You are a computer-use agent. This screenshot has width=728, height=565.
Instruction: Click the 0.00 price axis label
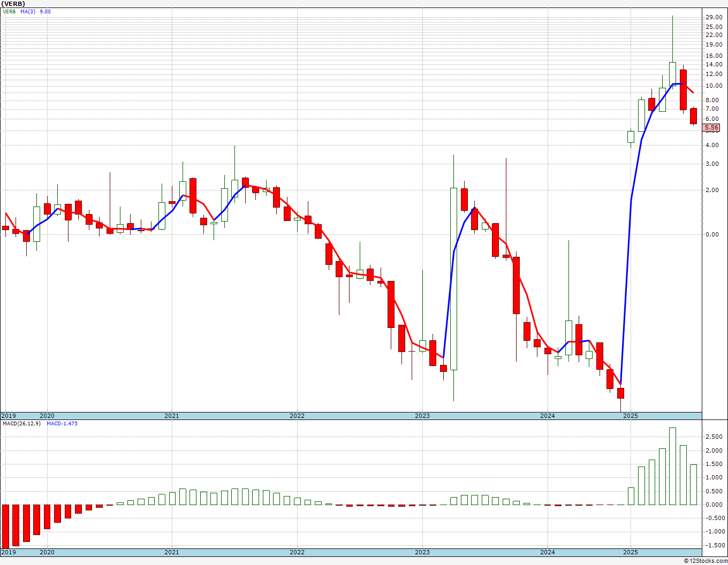[x=712, y=234]
